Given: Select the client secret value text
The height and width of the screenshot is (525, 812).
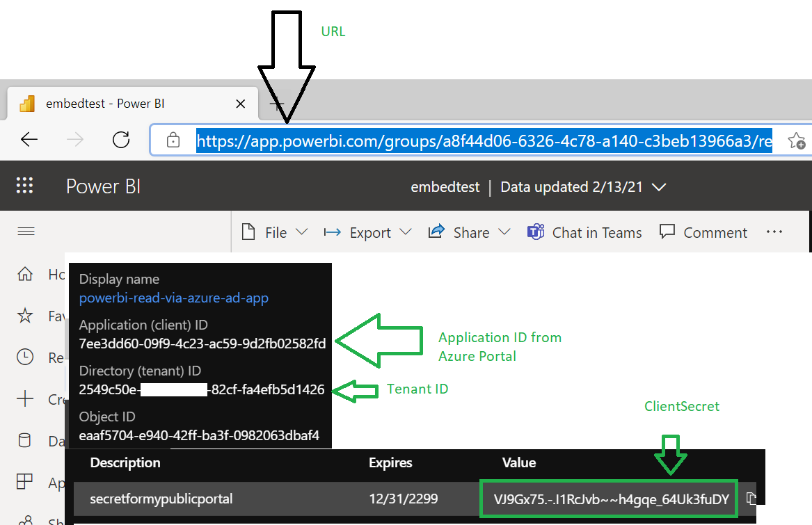Looking at the screenshot, I should [611, 499].
